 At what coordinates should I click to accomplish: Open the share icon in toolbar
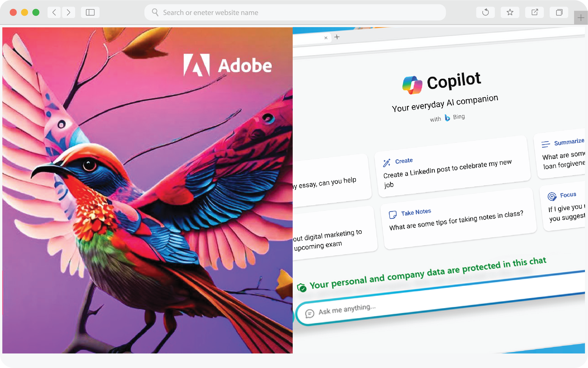tap(534, 12)
